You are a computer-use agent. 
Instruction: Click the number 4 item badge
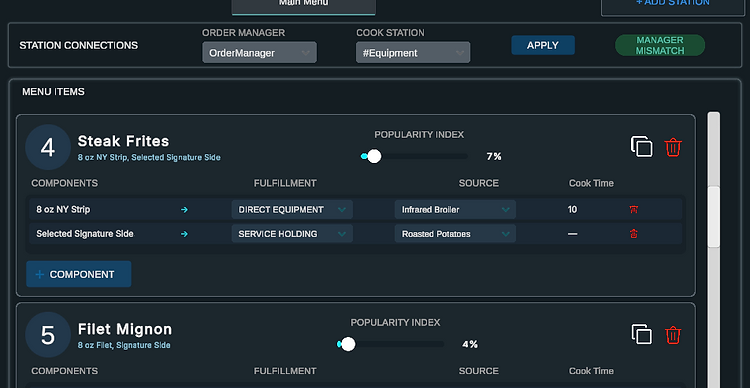[x=48, y=147]
